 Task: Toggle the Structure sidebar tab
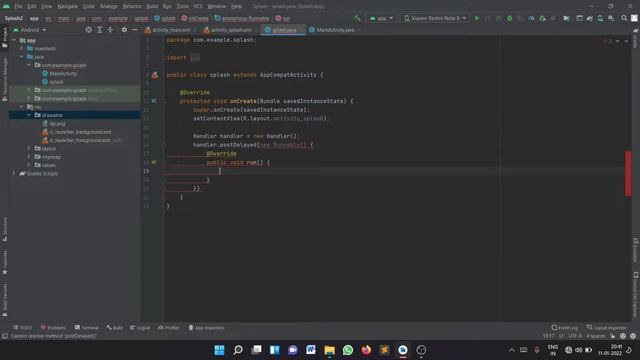tap(4, 229)
